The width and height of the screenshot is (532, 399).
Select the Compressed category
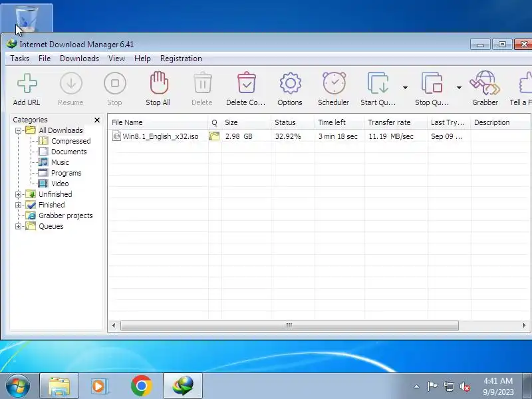tap(71, 141)
